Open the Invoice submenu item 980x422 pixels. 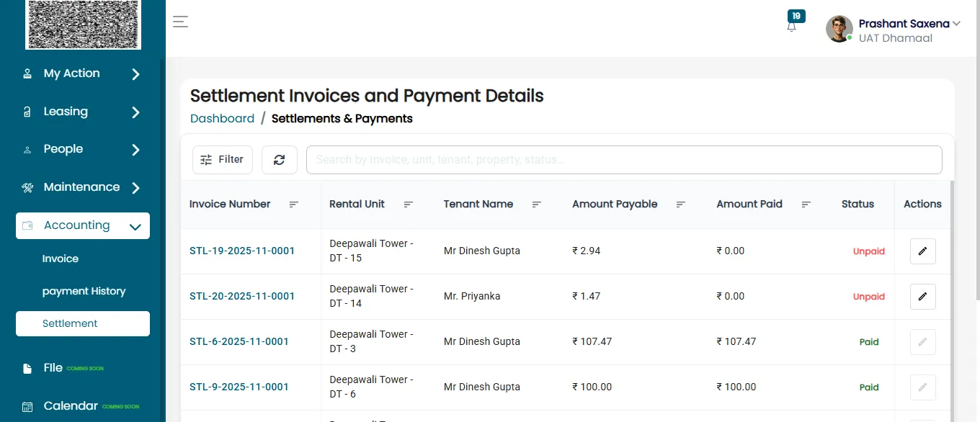click(61, 259)
